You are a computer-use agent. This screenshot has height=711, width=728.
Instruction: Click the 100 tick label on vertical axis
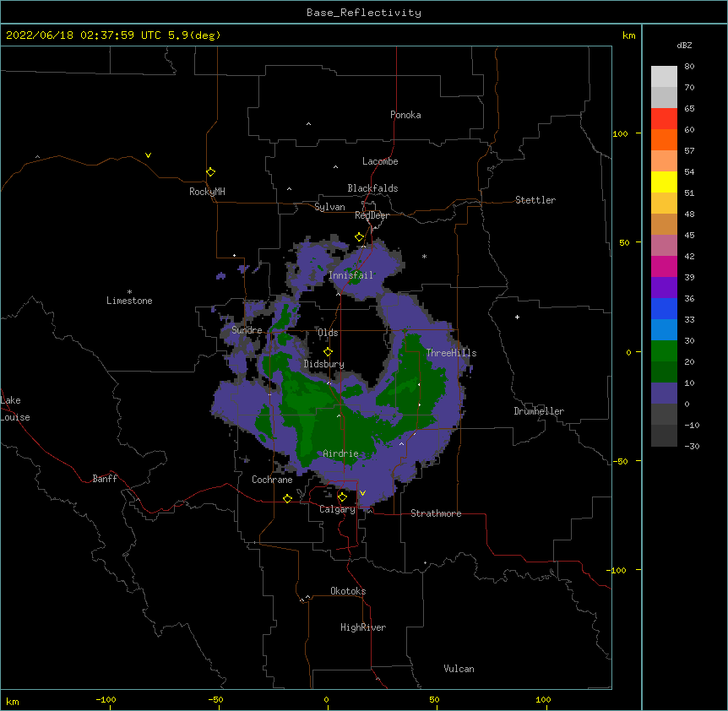click(x=620, y=133)
